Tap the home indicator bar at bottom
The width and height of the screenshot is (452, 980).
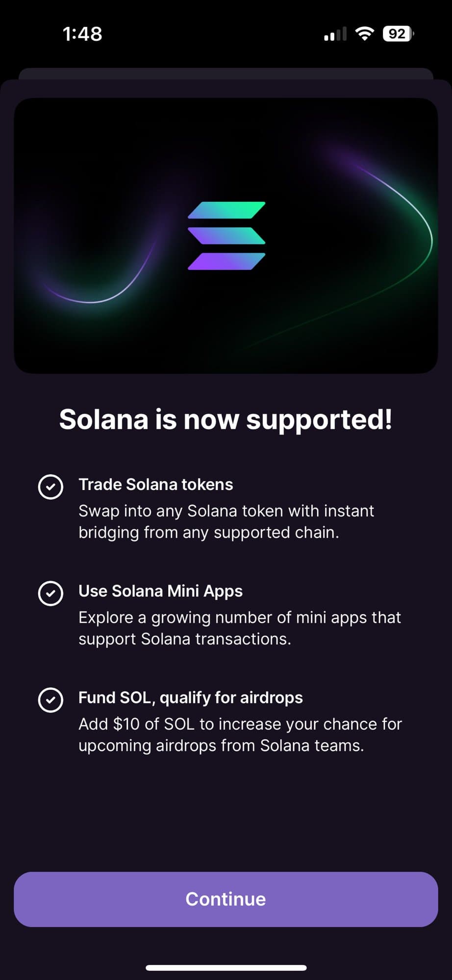coord(226,968)
